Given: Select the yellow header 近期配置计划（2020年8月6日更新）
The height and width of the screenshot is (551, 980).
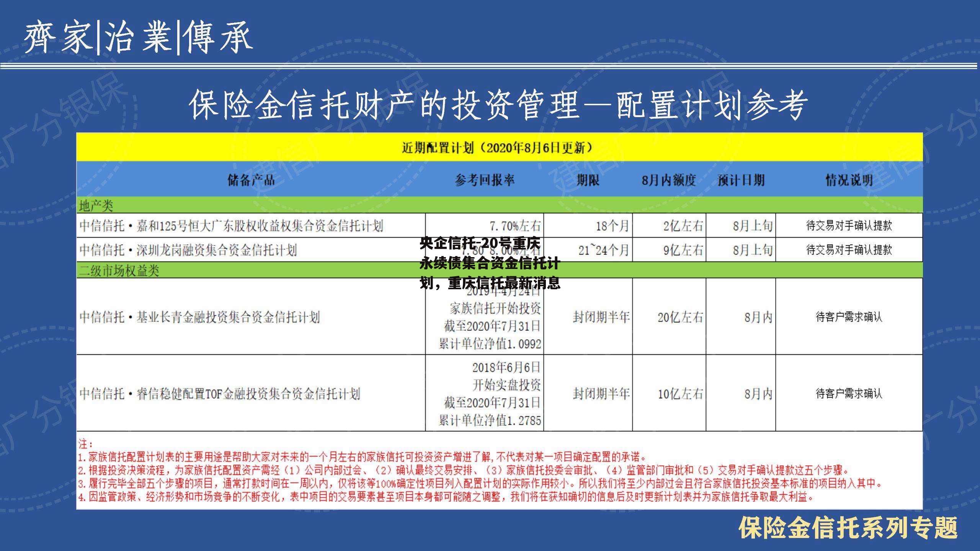Looking at the screenshot, I should point(499,147).
